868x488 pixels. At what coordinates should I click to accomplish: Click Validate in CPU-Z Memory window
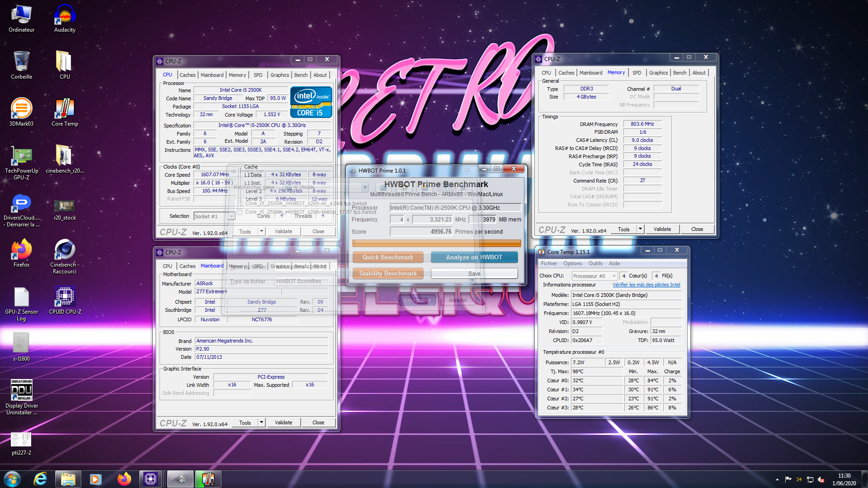pyautogui.click(x=662, y=229)
